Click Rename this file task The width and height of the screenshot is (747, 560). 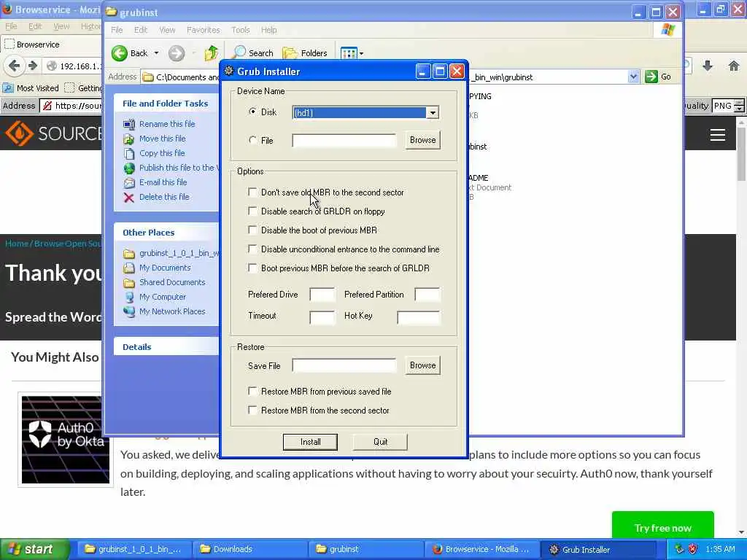[x=167, y=124]
